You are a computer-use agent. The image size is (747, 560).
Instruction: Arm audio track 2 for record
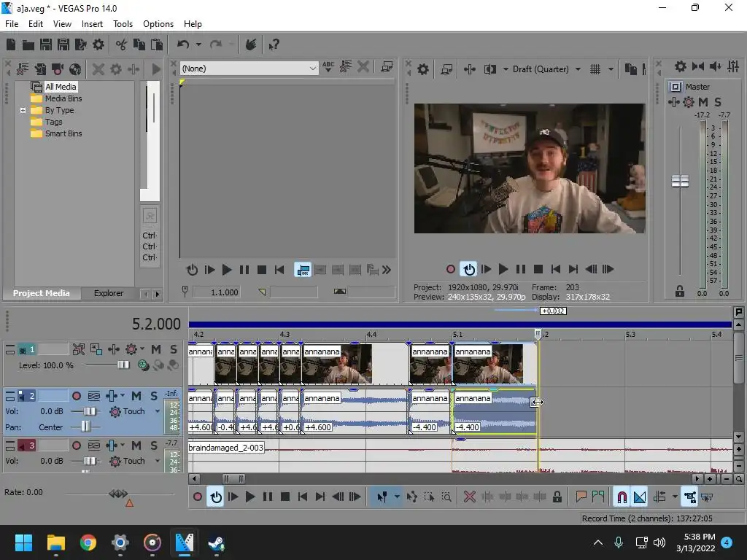76,396
